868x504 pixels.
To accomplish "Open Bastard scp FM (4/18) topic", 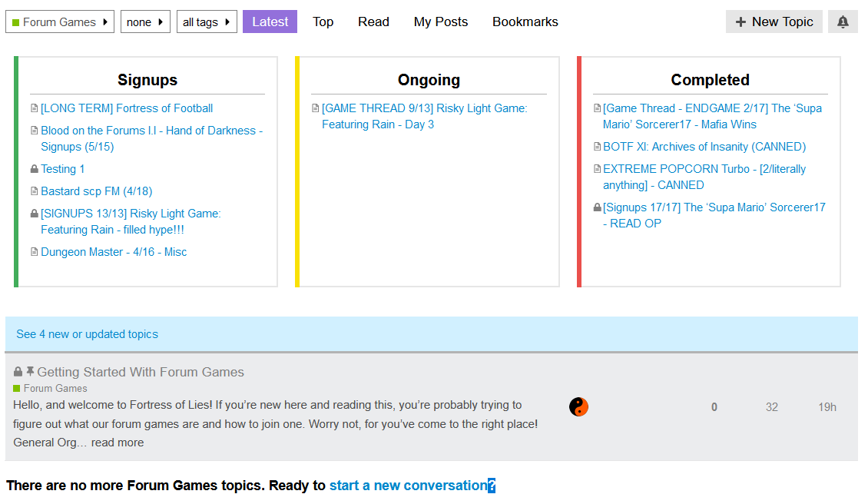I will tap(96, 191).
